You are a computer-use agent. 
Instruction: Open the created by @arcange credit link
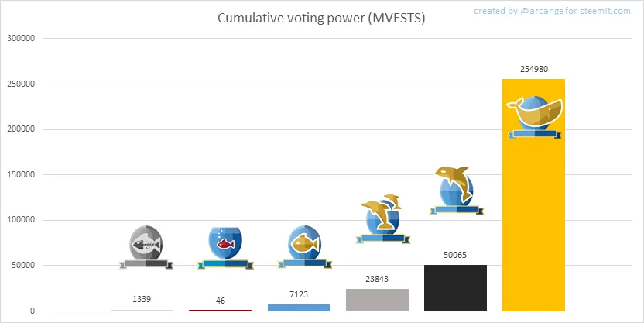point(552,11)
